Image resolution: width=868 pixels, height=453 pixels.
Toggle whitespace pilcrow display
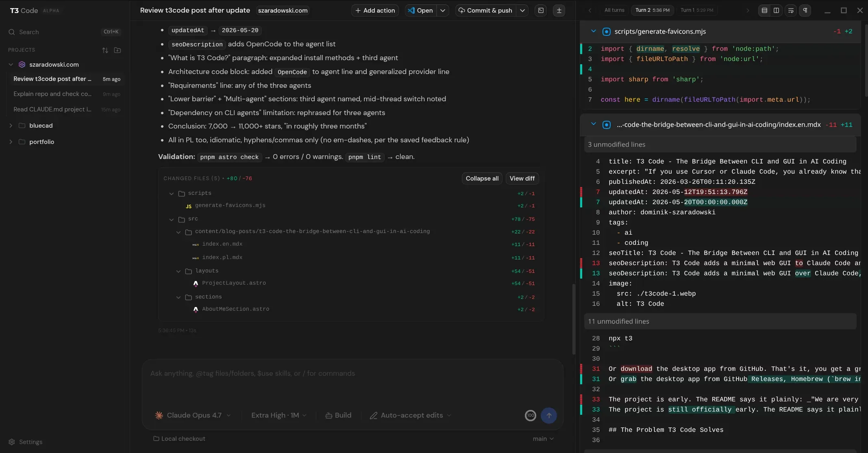[x=805, y=11]
